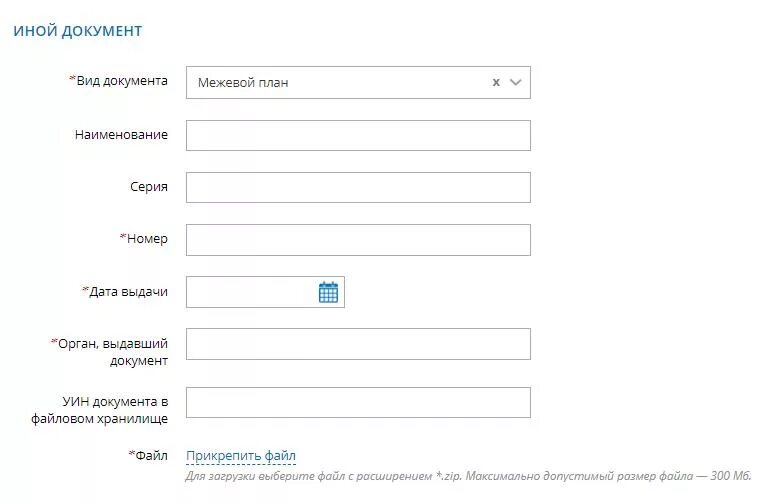Click the "ИНОЙ ДОКУМЕНТ" section heading

[78, 31]
